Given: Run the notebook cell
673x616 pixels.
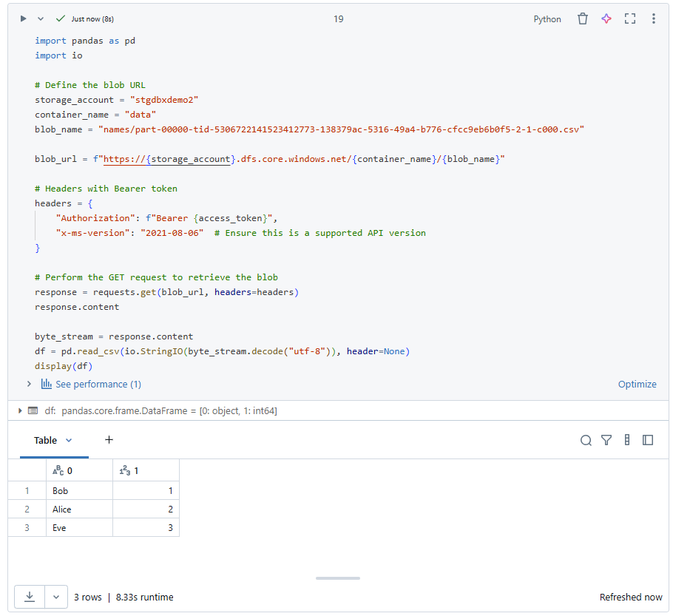Looking at the screenshot, I should [x=23, y=18].
